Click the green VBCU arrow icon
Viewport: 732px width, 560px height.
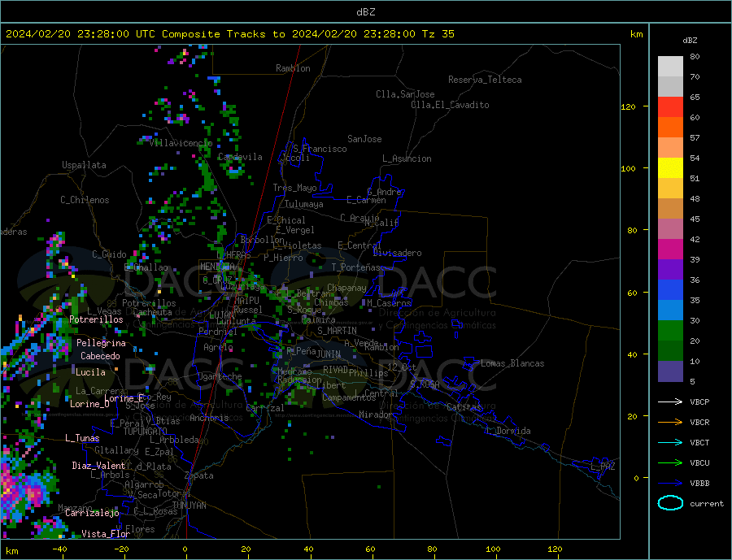click(670, 463)
